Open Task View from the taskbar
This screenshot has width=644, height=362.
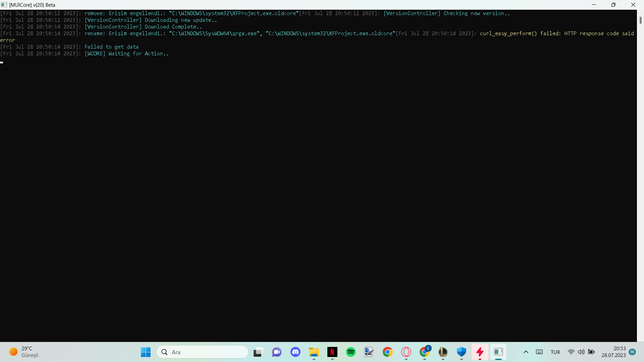click(x=258, y=352)
